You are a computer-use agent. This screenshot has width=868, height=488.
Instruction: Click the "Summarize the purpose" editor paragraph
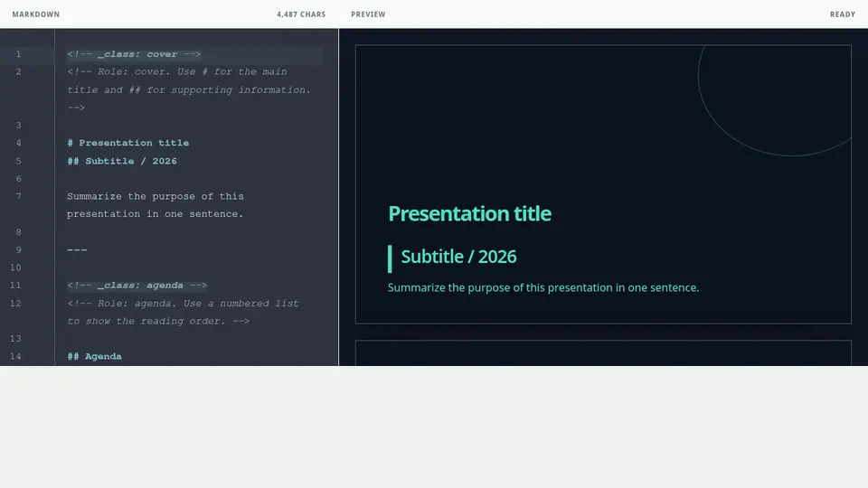[x=156, y=205]
